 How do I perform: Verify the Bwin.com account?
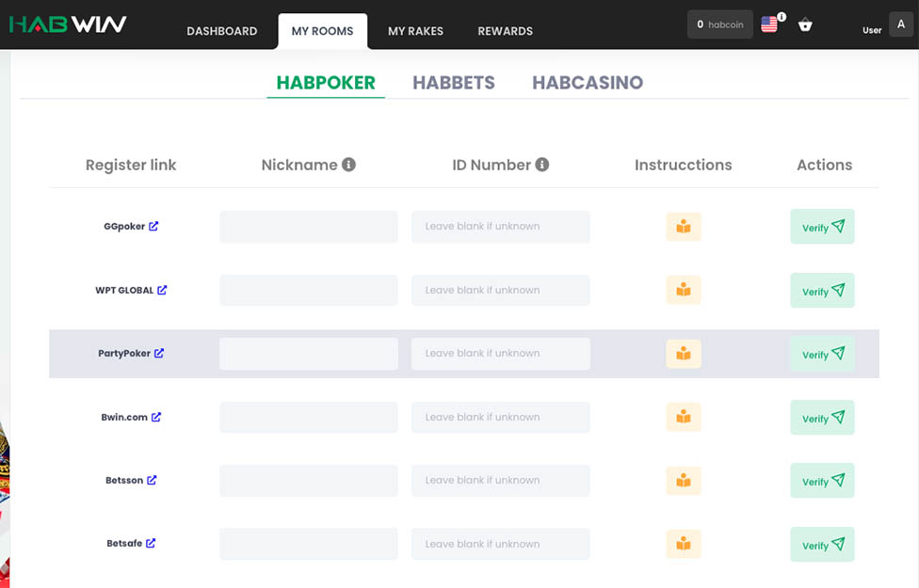[x=822, y=418]
